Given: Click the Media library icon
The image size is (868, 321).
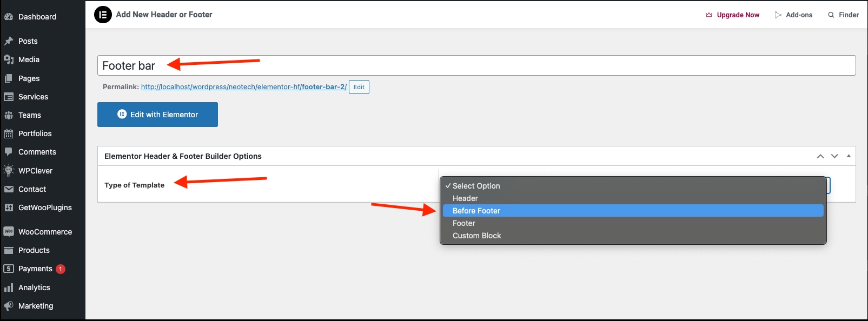Looking at the screenshot, I should tap(9, 59).
